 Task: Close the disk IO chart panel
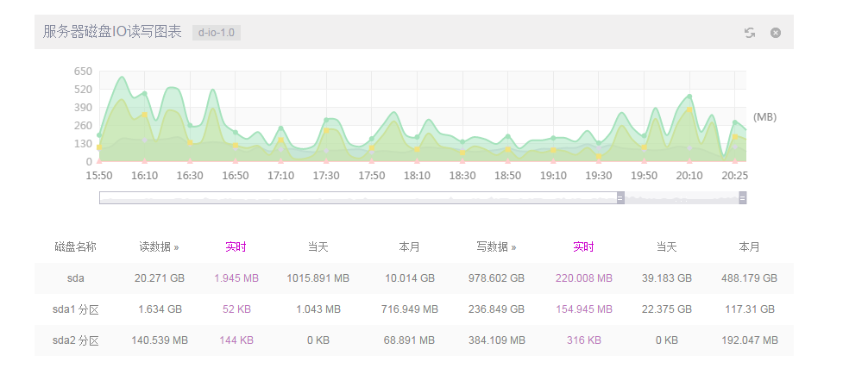click(x=776, y=33)
